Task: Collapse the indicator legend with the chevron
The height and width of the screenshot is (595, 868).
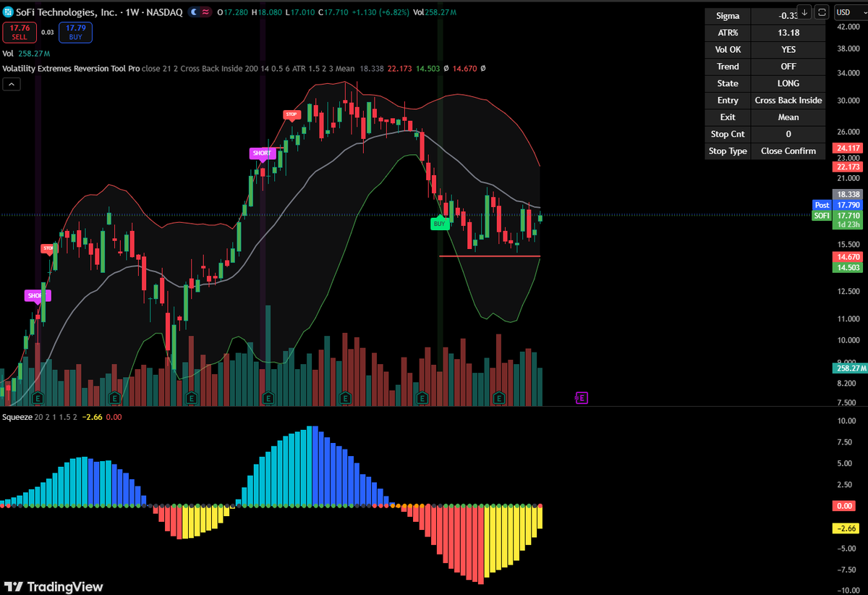Action: (x=12, y=84)
